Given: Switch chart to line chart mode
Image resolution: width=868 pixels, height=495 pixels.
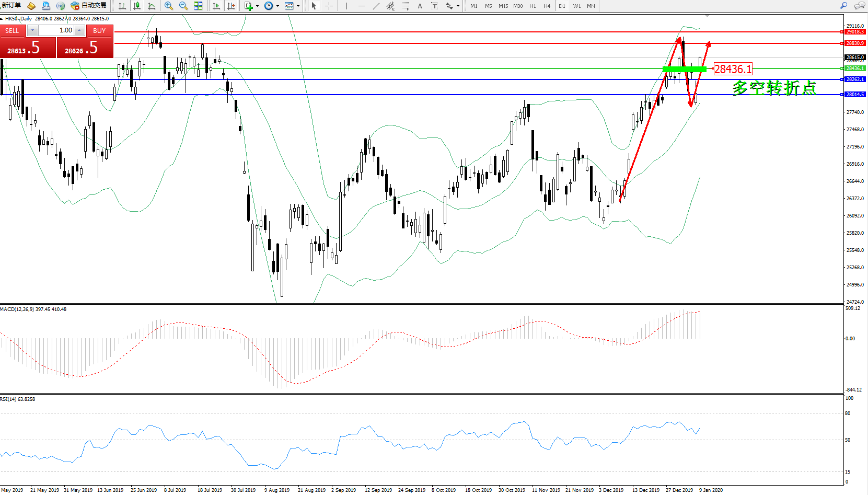Looking at the screenshot, I should coord(152,6).
